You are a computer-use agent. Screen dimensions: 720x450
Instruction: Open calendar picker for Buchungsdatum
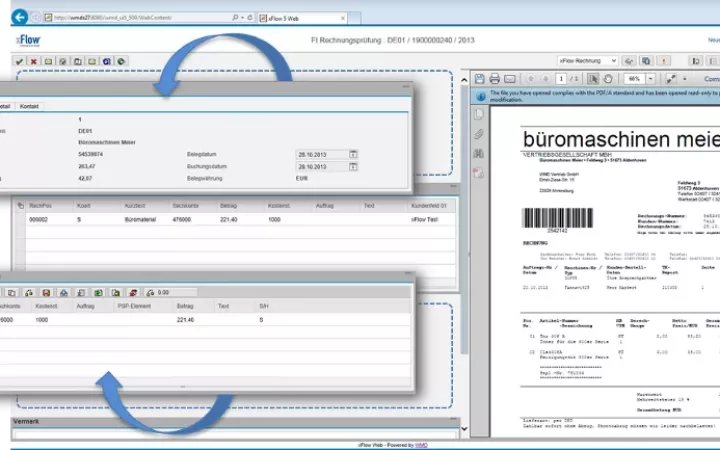pyautogui.click(x=353, y=167)
